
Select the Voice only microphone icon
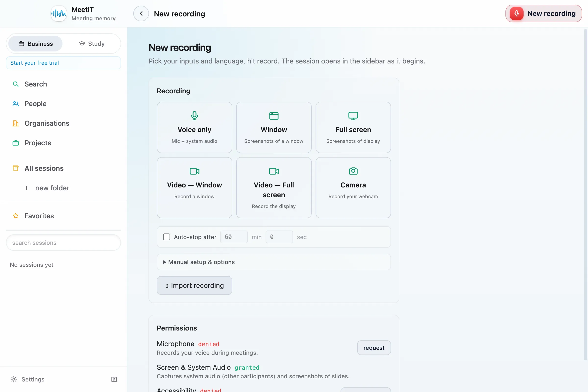[194, 115]
